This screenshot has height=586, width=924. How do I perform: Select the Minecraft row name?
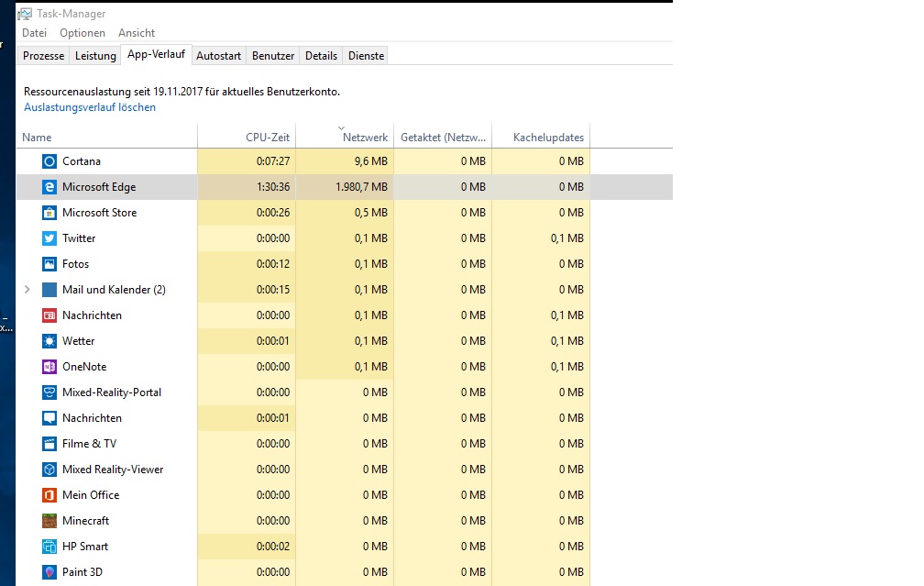[86, 521]
